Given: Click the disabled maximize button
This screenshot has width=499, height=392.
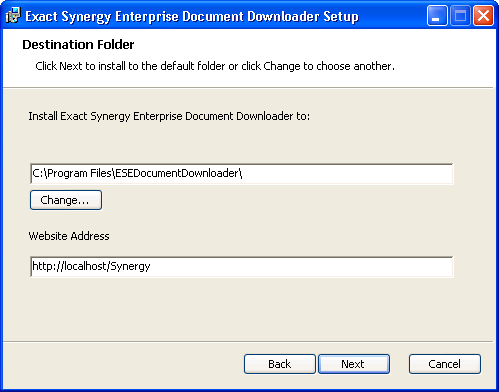Looking at the screenshot, I should click(460, 16).
